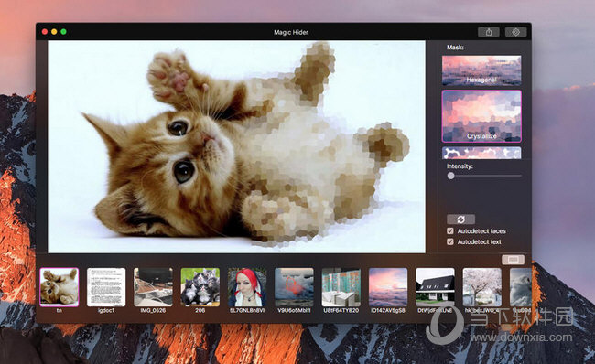Select the tn kitten thumbnail
This screenshot has height=364, width=595.
coord(59,287)
